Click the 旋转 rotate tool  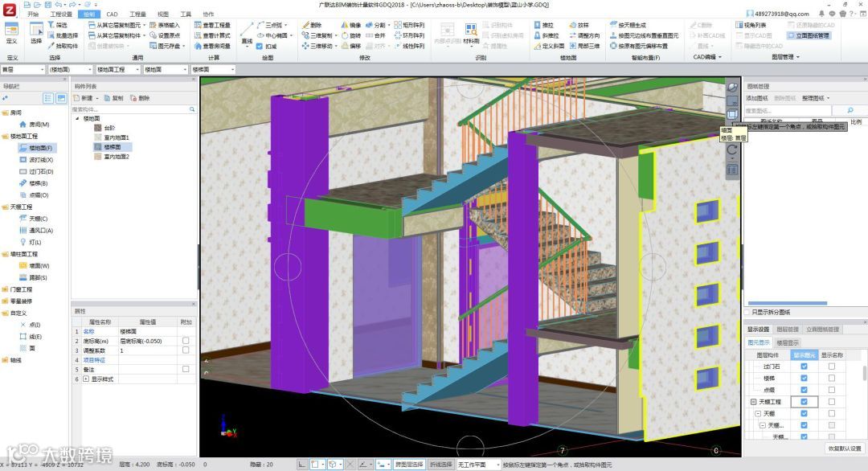point(351,35)
